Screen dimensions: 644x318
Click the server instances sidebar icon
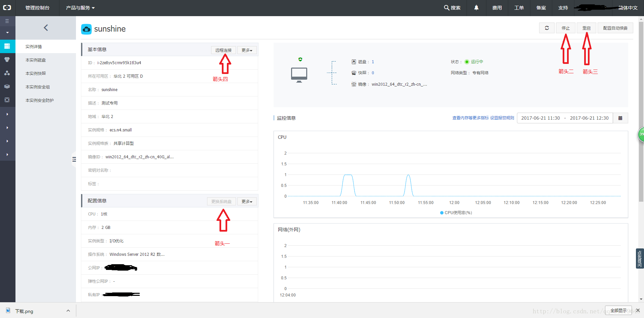7,46
